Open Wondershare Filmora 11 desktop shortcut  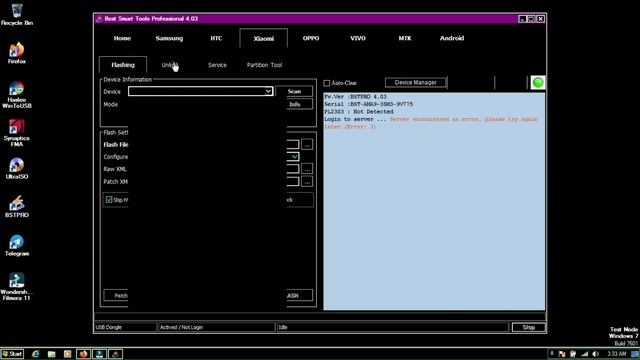click(17, 287)
